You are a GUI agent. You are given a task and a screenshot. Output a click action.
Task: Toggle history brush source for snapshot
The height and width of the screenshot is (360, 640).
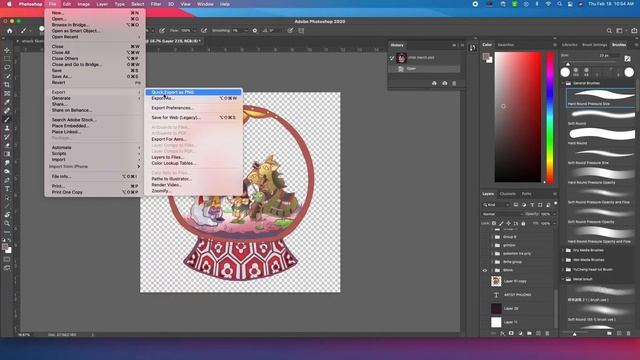pyautogui.click(x=392, y=58)
